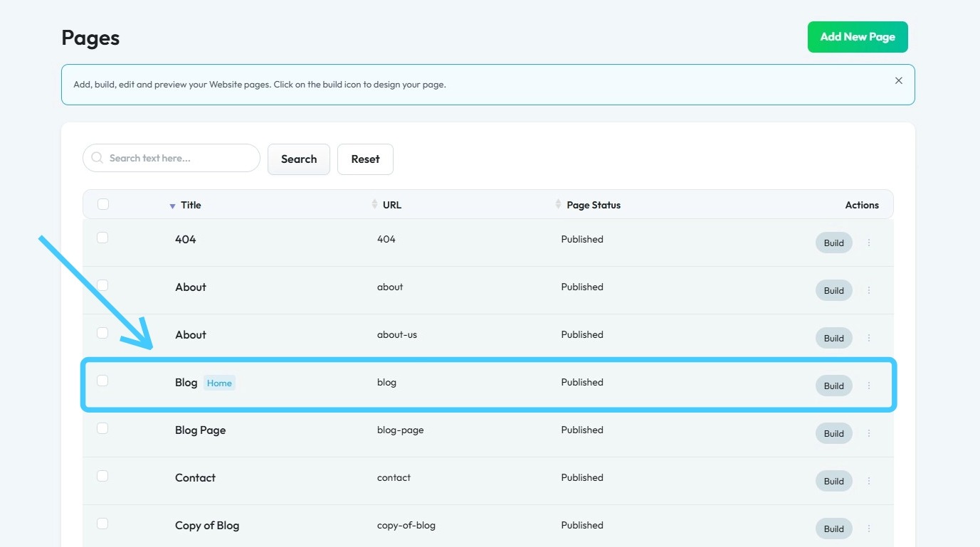The height and width of the screenshot is (547, 980).
Task: Sort the table by Title column arrow
Action: point(172,206)
